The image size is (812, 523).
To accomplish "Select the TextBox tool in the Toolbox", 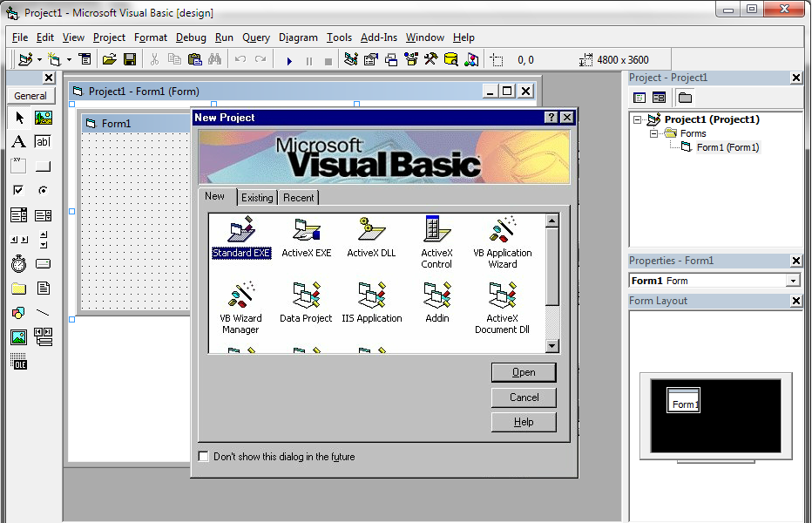I will coord(42,141).
